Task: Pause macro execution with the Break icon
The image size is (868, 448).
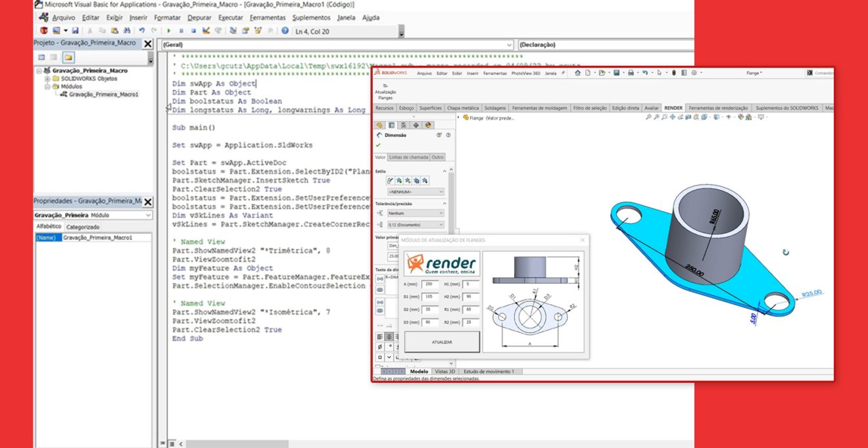Action: (182, 30)
